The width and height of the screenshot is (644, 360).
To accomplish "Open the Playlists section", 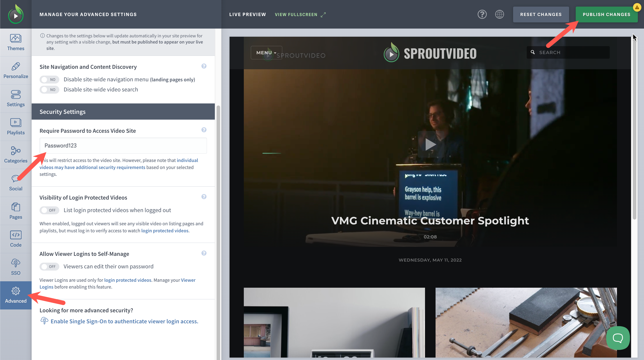I will coord(16,127).
